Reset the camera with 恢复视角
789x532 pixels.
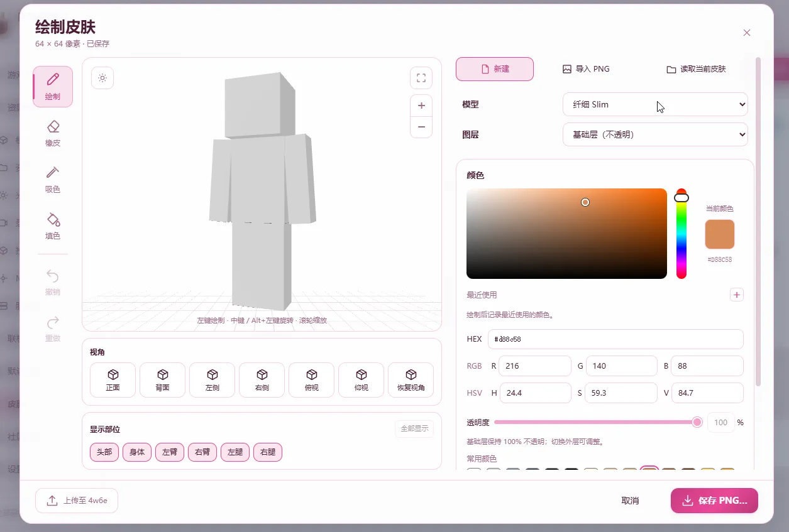[411, 380]
